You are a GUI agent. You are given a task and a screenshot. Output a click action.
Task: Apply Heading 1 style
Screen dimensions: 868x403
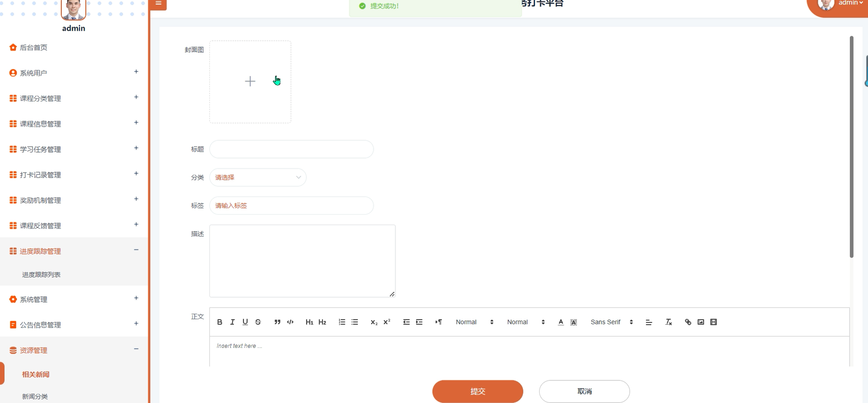pyautogui.click(x=309, y=322)
